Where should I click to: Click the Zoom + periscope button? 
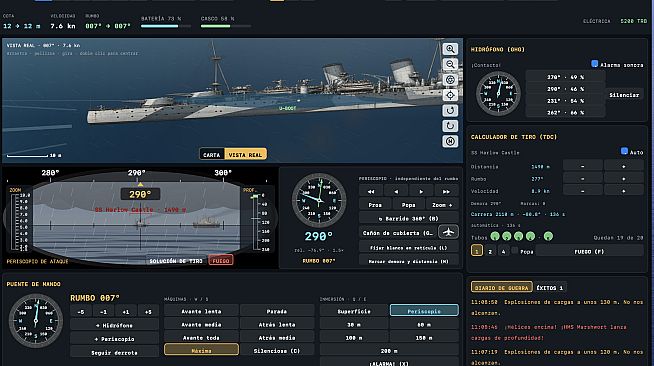click(x=442, y=205)
